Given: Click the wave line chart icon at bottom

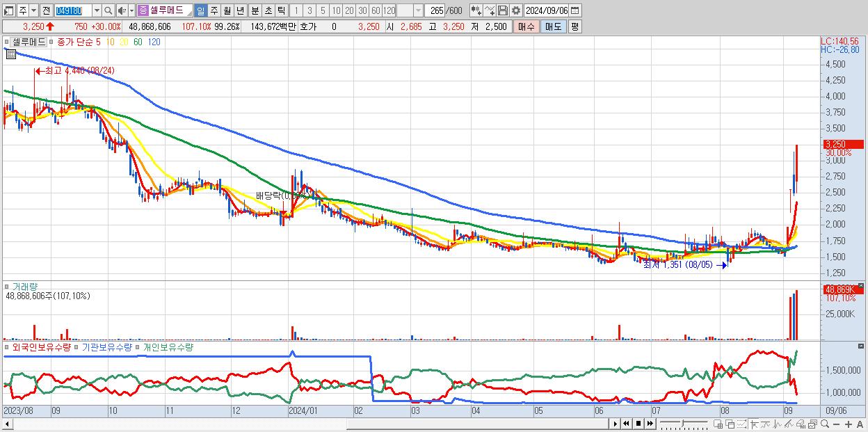Looking at the screenshot, I should pyautogui.click(x=778, y=424).
